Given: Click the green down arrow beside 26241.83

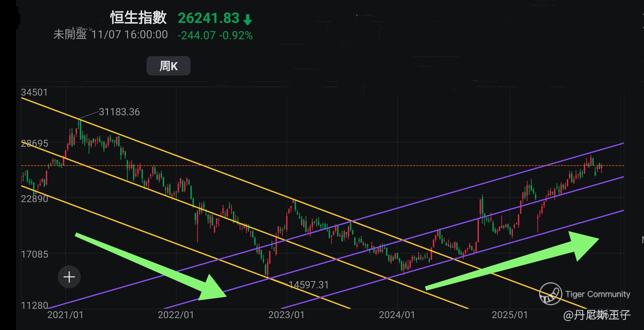Looking at the screenshot, I should (247, 19).
